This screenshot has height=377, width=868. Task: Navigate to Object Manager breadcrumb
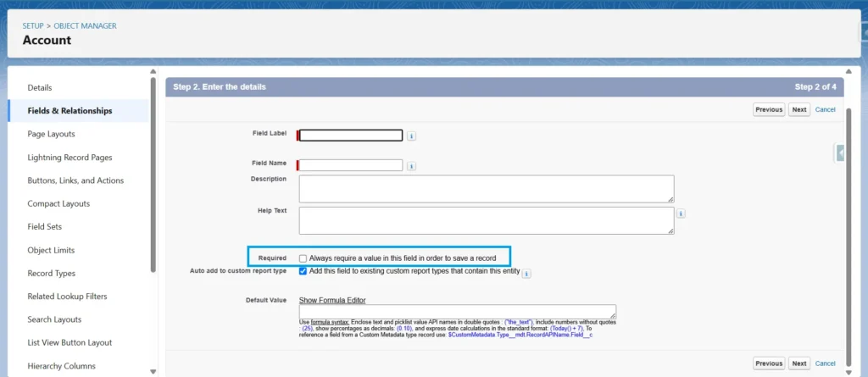tap(85, 26)
